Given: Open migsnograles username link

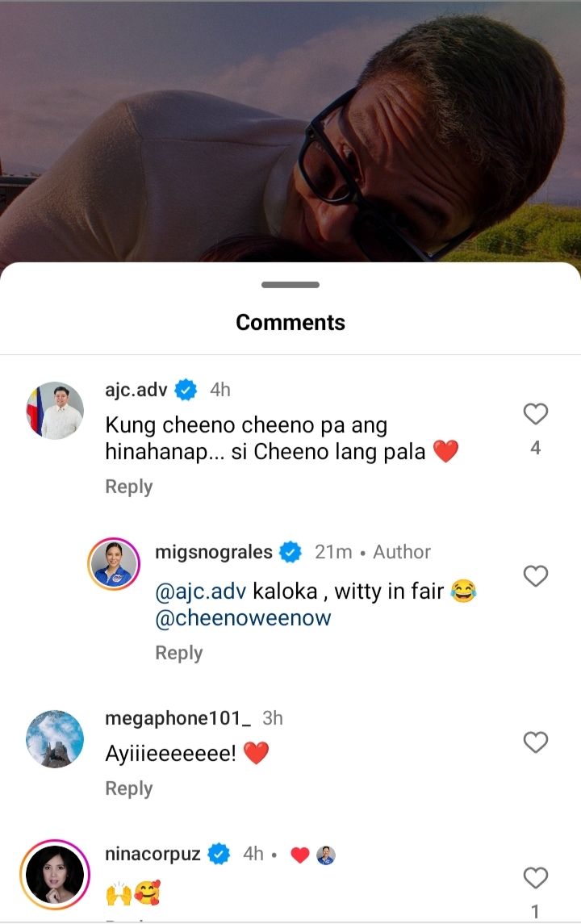Looking at the screenshot, I should [x=214, y=552].
